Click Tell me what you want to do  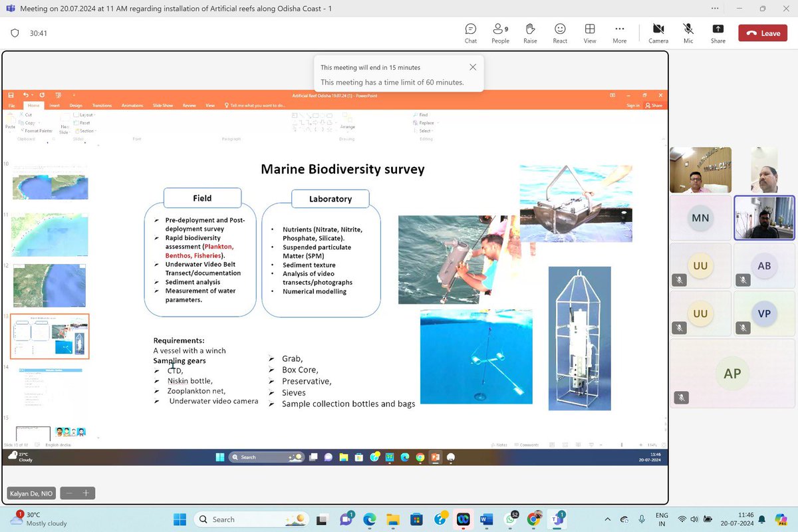tap(255, 105)
